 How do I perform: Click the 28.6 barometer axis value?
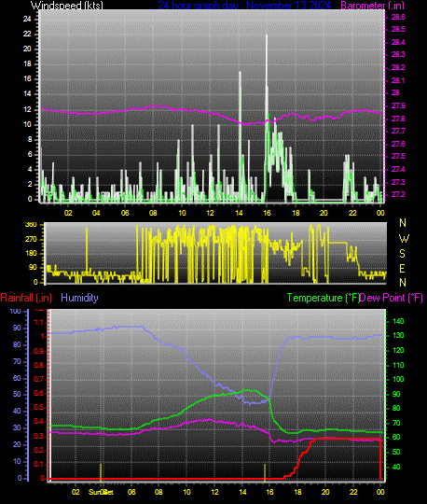pyautogui.click(x=398, y=17)
